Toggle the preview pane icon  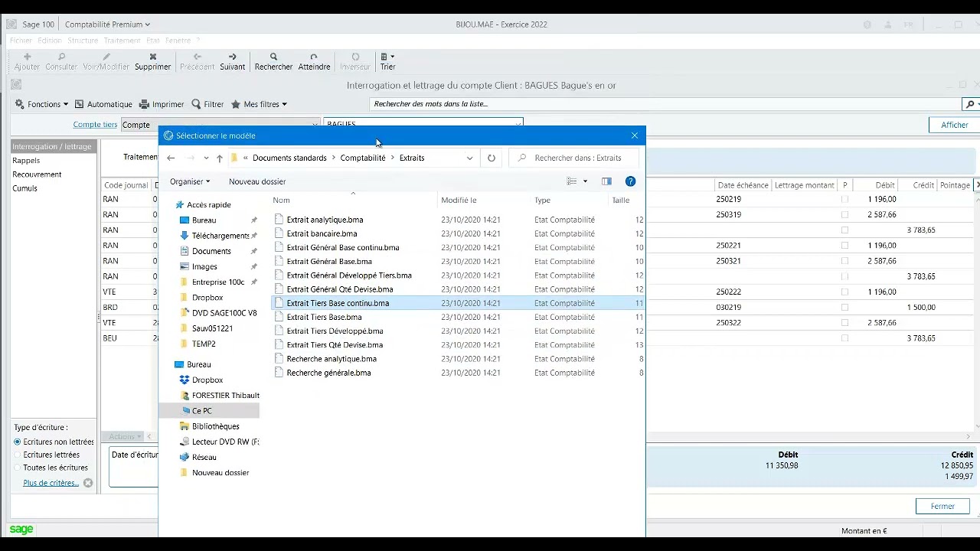click(x=606, y=181)
